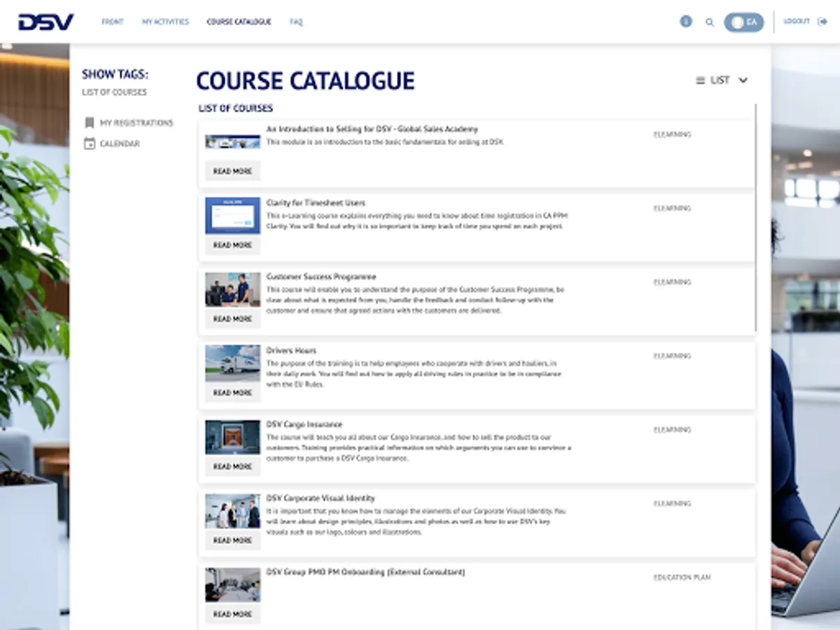The height and width of the screenshot is (630, 840).
Task: Select Course Catalogue tab
Action: (x=239, y=22)
